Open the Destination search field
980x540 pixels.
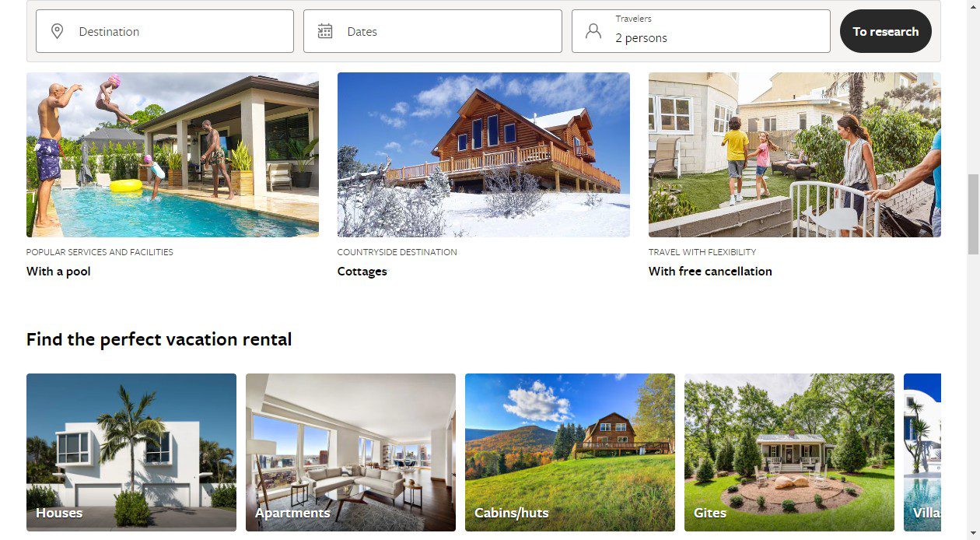coord(165,31)
